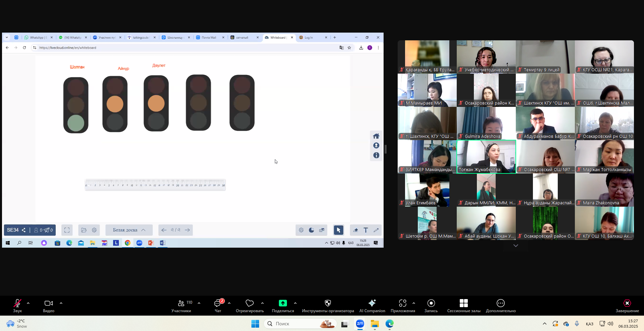
Task: Show more participants with gallery down chevron
Action: point(515,246)
